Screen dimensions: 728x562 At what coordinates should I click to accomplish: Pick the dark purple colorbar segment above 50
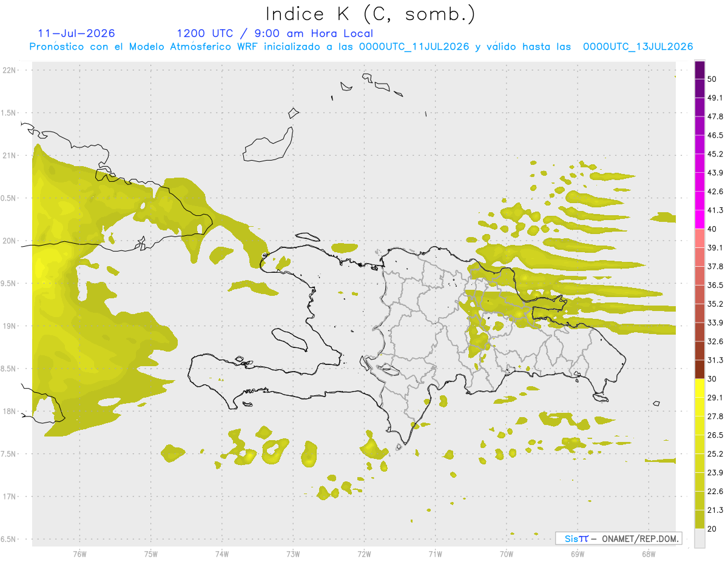click(699, 70)
